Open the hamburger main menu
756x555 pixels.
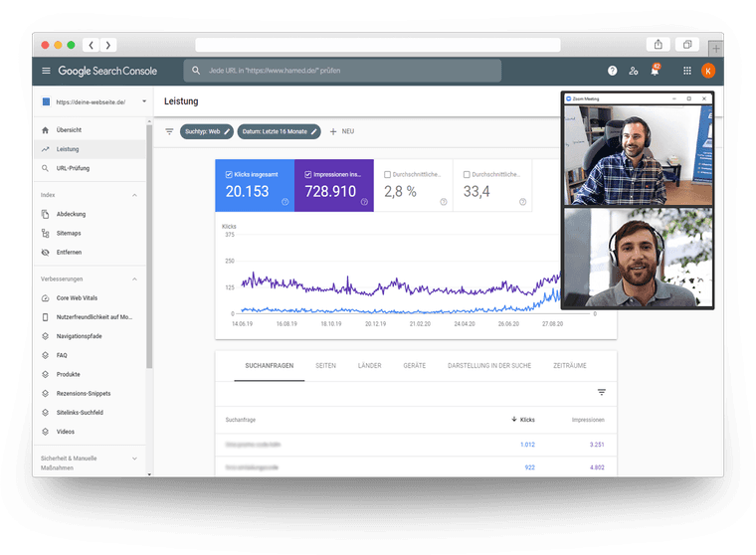[46, 71]
